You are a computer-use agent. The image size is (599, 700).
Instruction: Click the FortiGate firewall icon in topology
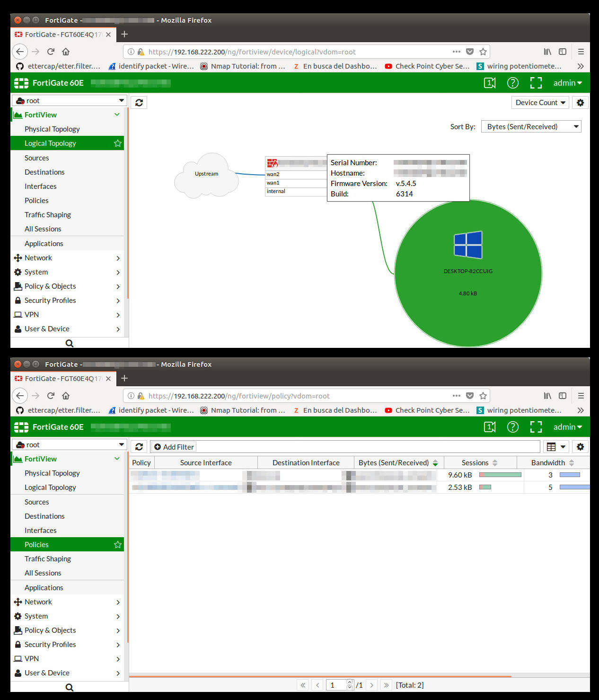(x=272, y=163)
